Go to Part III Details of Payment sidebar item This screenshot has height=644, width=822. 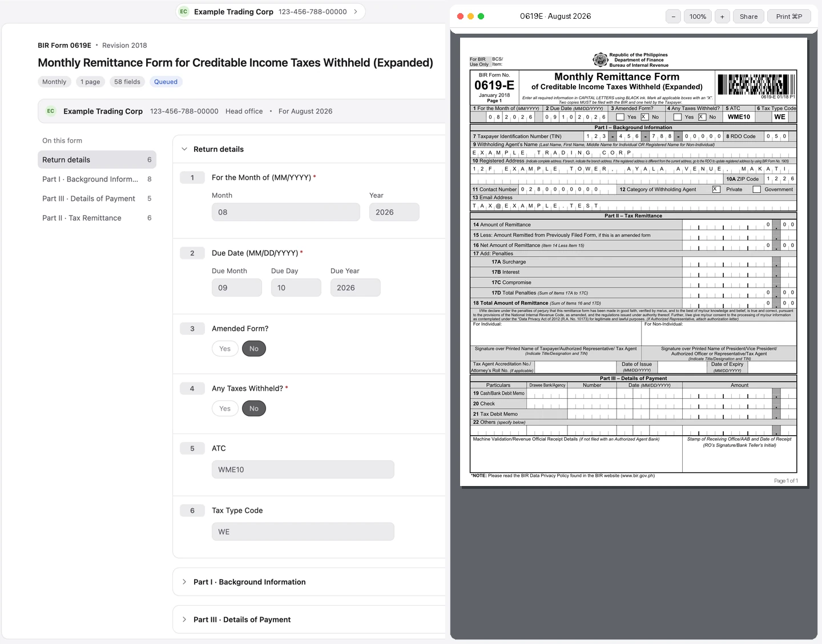pos(97,199)
